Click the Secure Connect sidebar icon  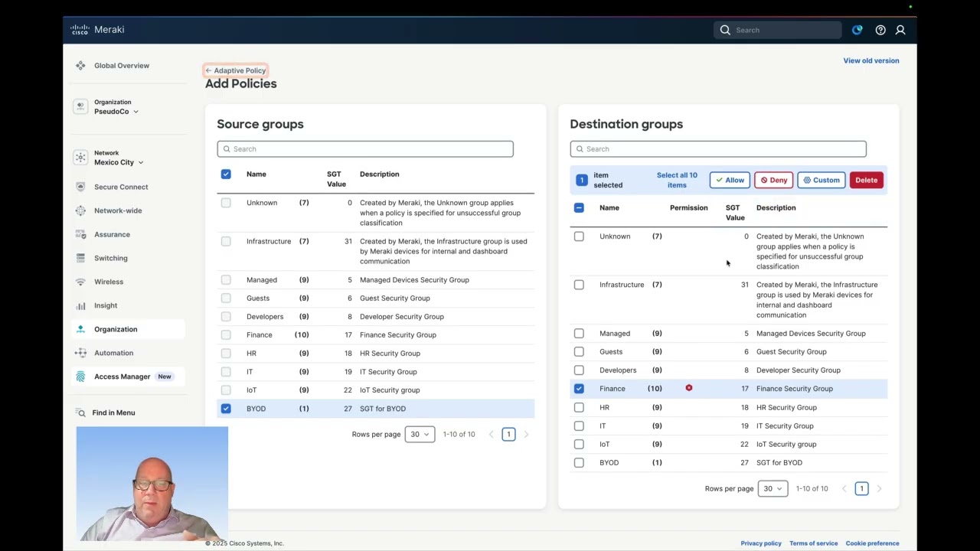(x=80, y=187)
